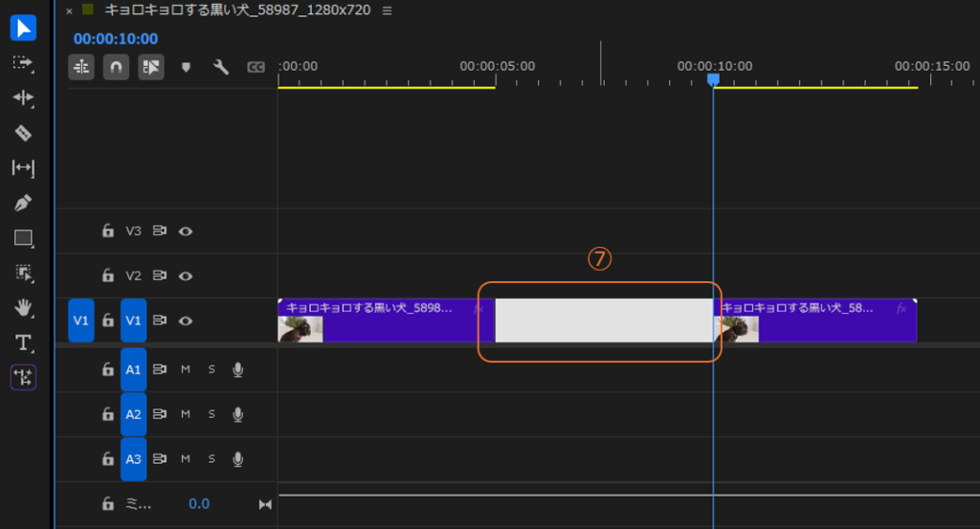Close the sequence tab with the x
The width and height of the screenshot is (980, 529).
point(69,11)
